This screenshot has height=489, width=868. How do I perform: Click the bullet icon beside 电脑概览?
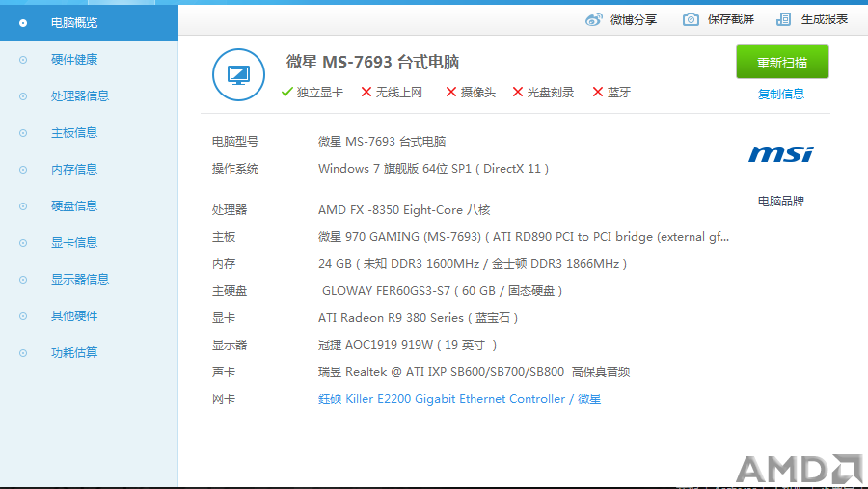23,23
